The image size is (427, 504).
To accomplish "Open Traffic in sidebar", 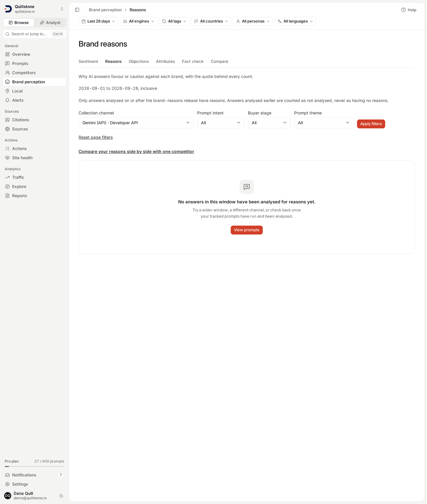I will pos(34,177).
